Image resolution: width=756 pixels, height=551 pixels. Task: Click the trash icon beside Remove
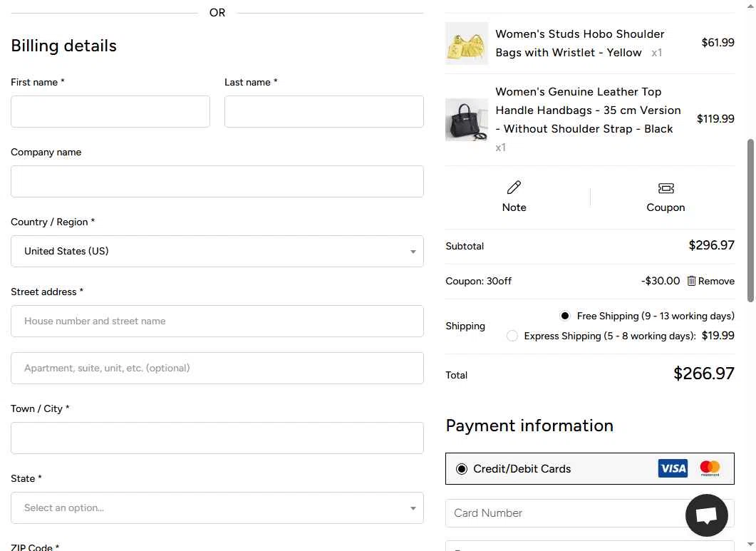click(x=691, y=281)
